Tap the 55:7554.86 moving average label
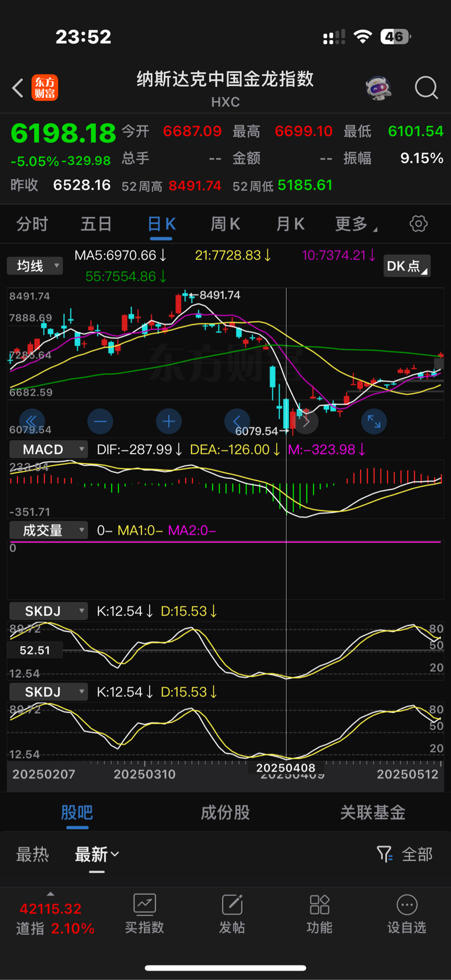 tap(126, 276)
